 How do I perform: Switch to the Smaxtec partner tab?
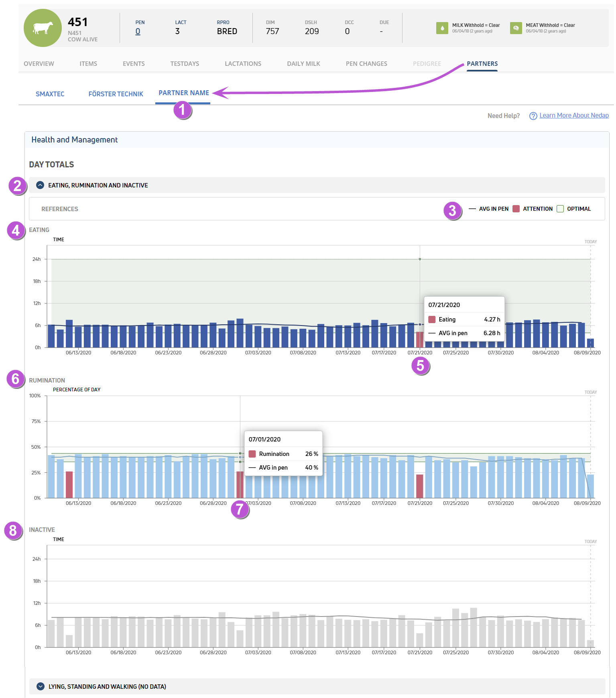point(50,94)
